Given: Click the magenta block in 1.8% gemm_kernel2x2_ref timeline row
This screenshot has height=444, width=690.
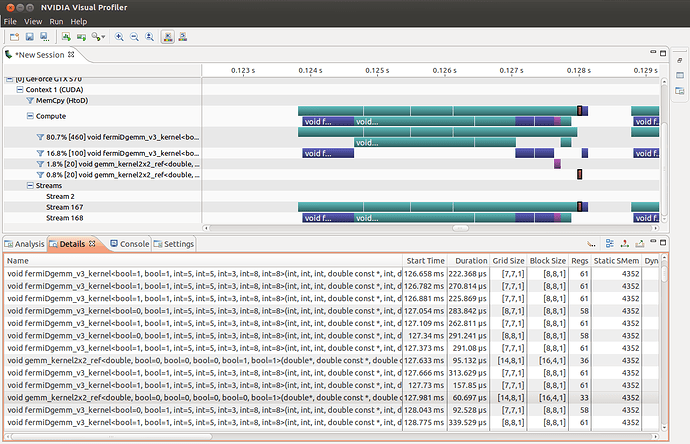Looking at the screenshot, I should [x=557, y=164].
